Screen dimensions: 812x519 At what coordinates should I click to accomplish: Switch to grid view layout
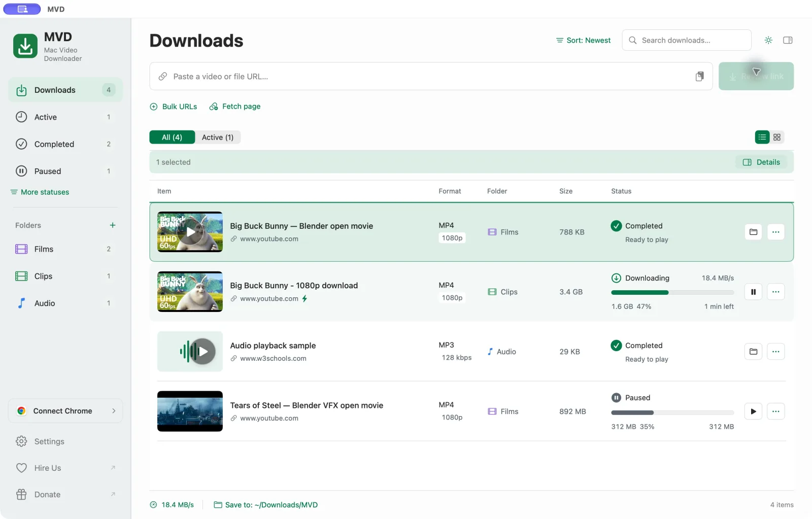[x=777, y=137]
